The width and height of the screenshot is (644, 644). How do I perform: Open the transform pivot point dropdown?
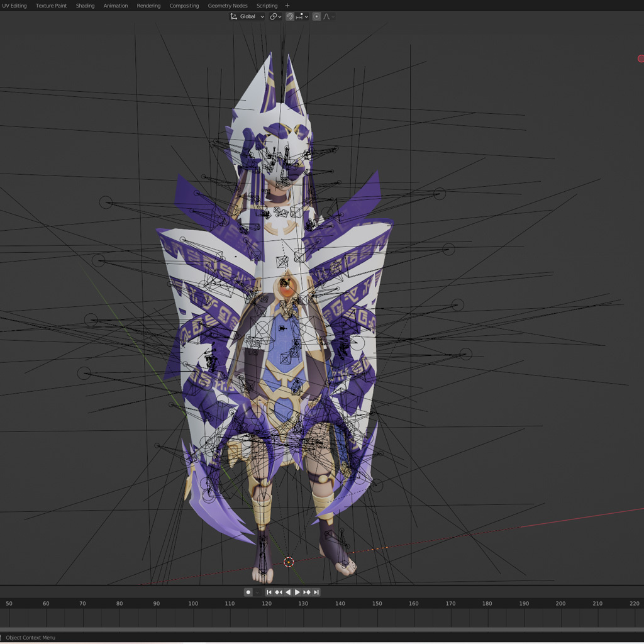tap(275, 16)
